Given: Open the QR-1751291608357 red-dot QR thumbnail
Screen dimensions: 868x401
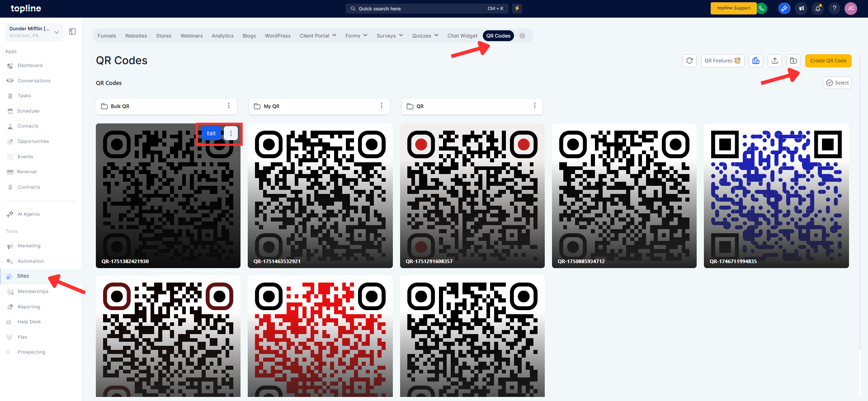Looking at the screenshot, I should [472, 196].
